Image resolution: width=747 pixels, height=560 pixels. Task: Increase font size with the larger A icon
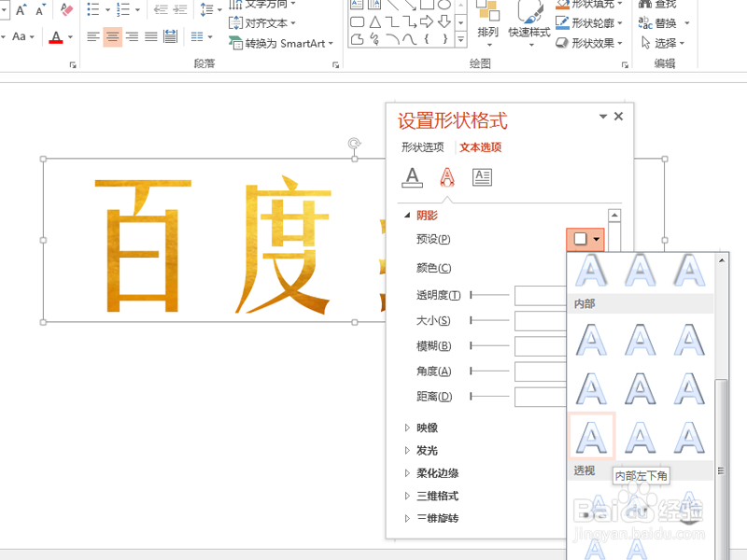click(21, 9)
